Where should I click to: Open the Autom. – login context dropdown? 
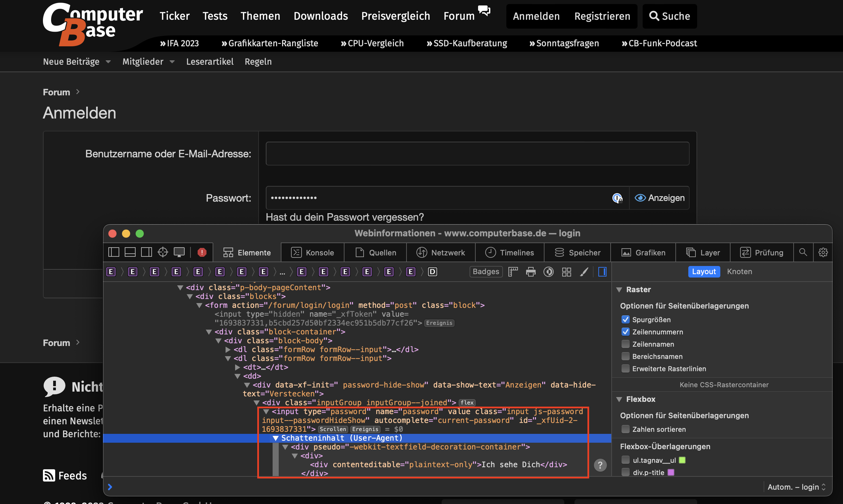tap(796, 487)
